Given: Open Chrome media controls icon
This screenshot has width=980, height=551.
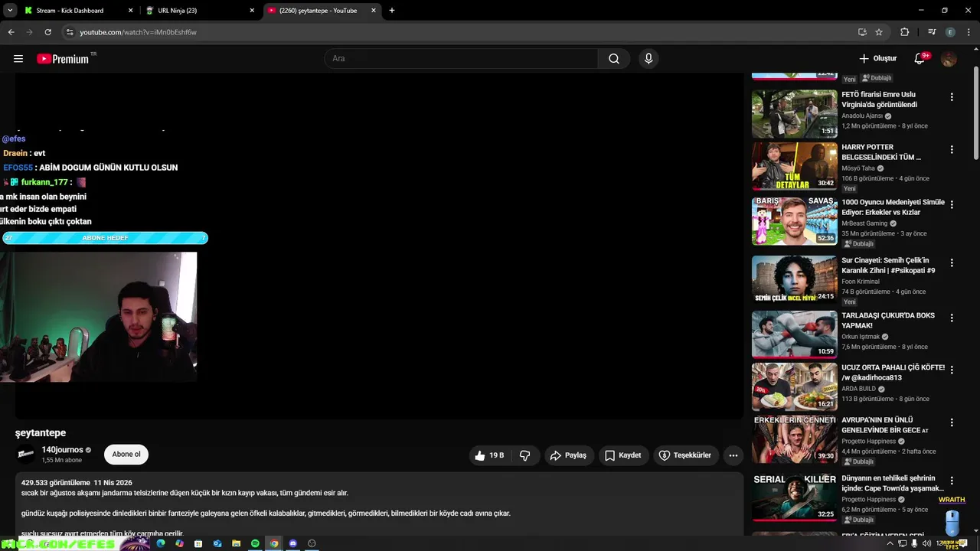Looking at the screenshot, I should [x=932, y=32].
